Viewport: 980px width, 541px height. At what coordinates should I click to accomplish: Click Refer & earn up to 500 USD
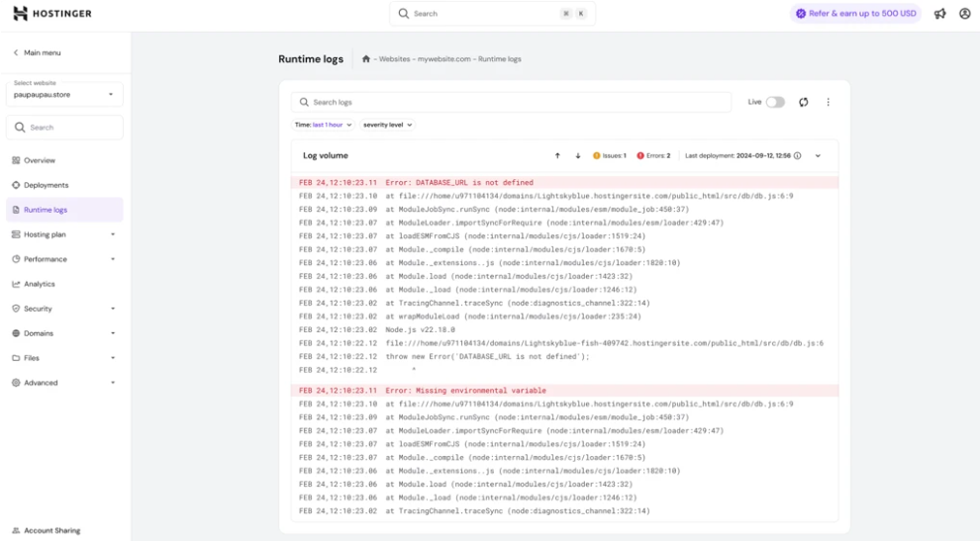point(855,14)
